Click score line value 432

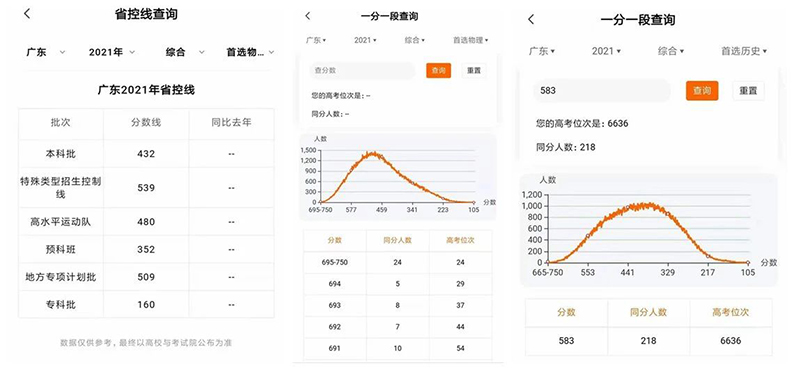coord(146,154)
